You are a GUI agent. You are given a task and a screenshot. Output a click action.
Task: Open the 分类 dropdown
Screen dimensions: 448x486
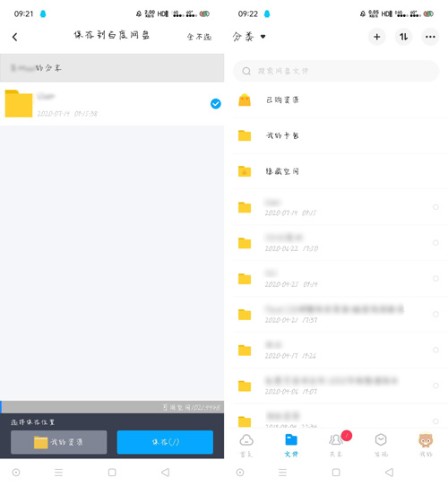coord(249,37)
